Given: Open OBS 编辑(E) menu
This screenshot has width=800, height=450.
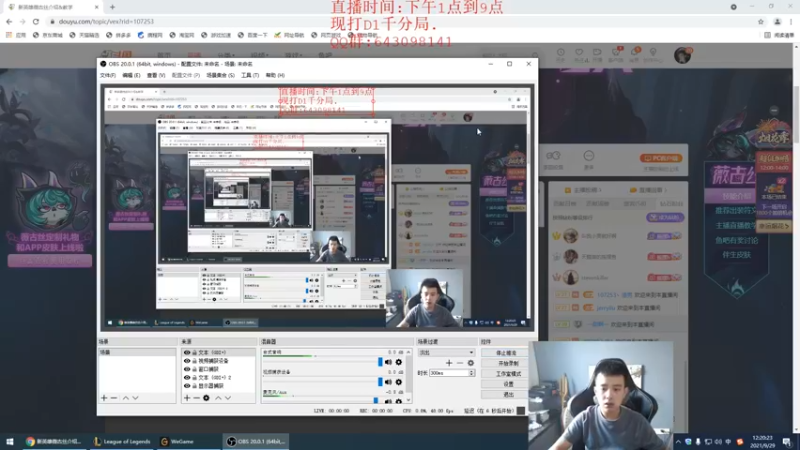Looking at the screenshot, I should click(x=131, y=75).
